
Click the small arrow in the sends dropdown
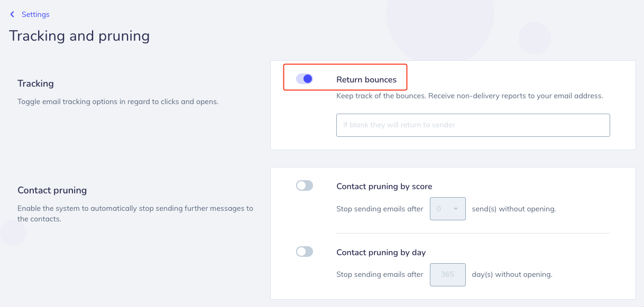(x=456, y=209)
